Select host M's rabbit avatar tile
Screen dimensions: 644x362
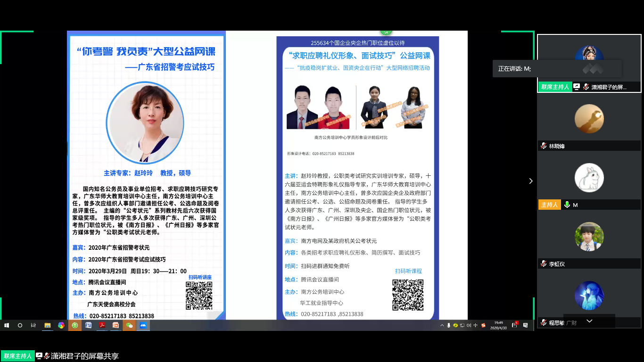coord(589,178)
